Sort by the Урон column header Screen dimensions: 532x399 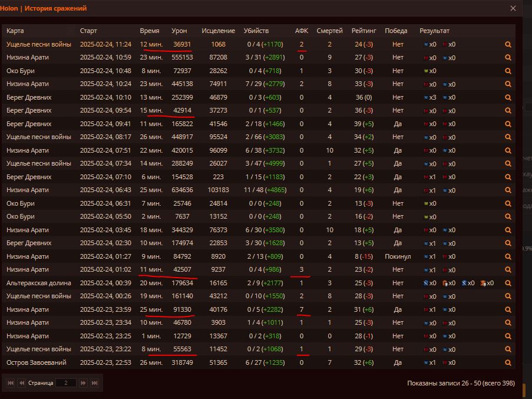pyautogui.click(x=179, y=31)
